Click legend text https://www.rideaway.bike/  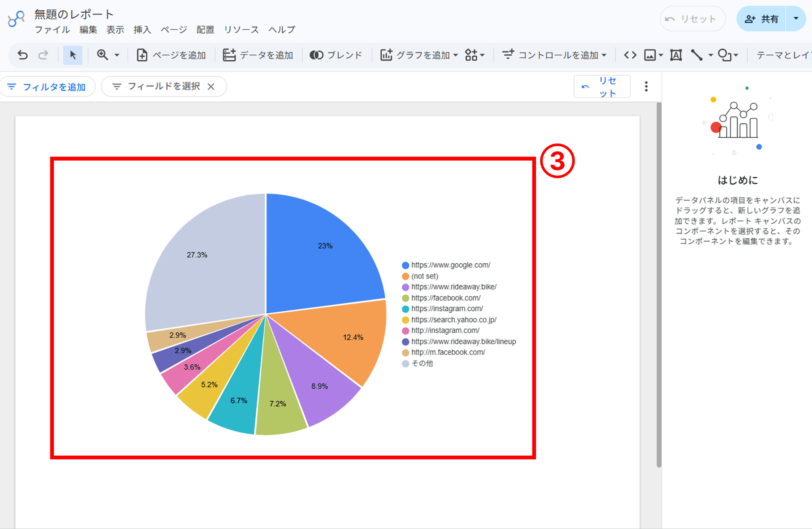(x=454, y=287)
